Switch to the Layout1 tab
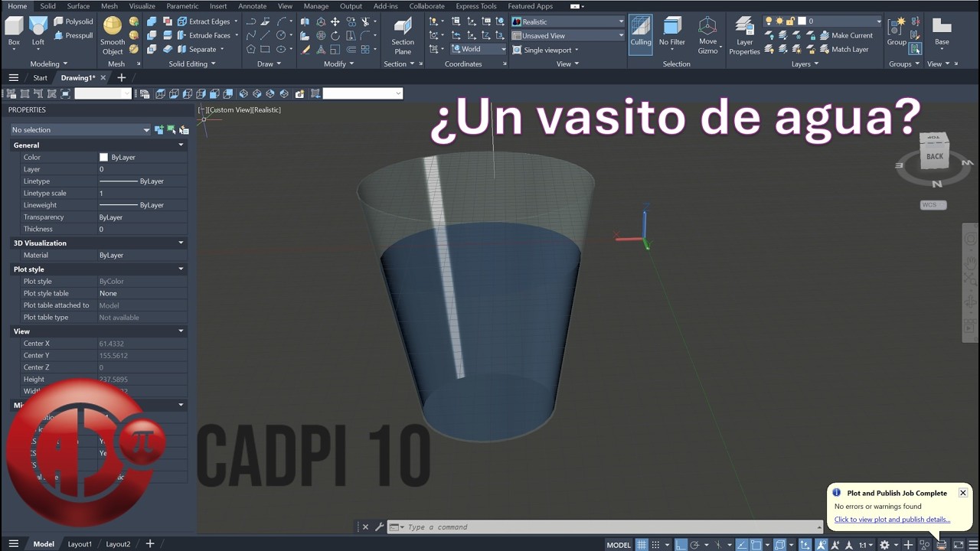This screenshot has height=551, width=980. pyautogui.click(x=80, y=544)
